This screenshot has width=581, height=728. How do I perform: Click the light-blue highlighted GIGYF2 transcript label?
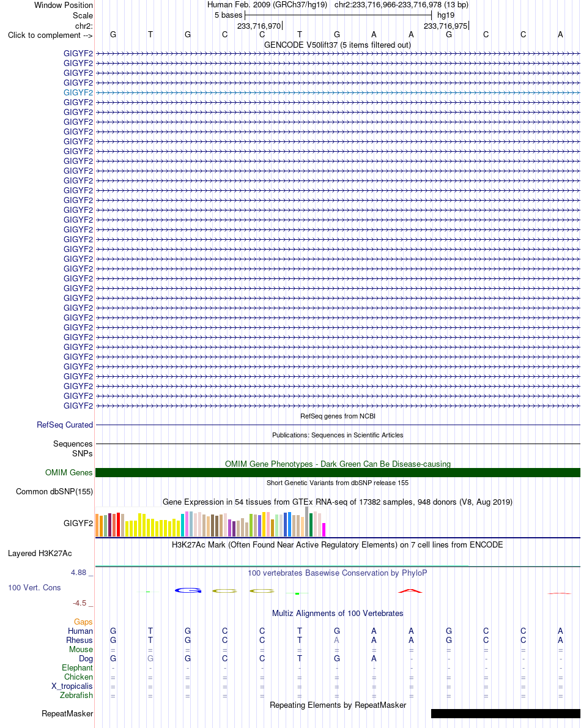click(78, 92)
